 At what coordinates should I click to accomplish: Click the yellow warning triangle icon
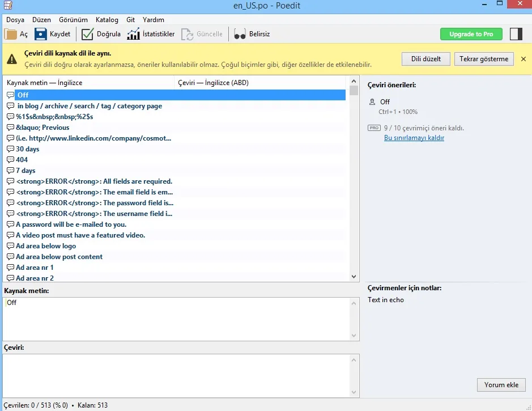coord(12,59)
